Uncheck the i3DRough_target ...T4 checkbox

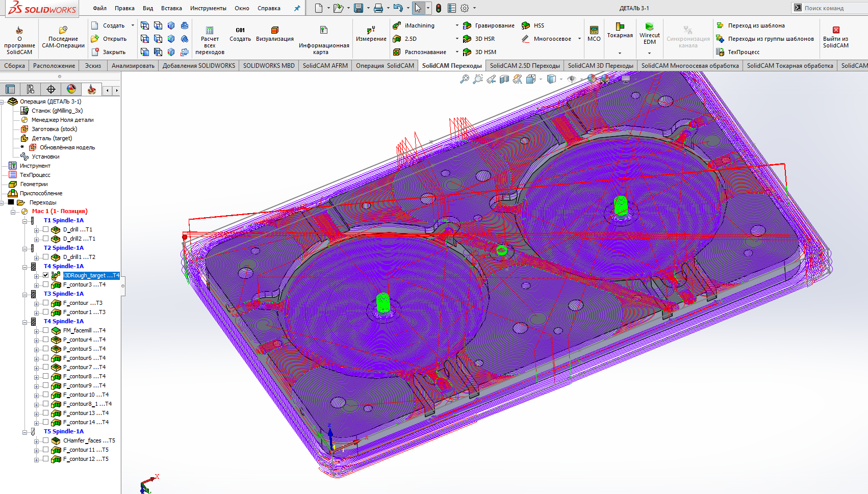click(46, 275)
